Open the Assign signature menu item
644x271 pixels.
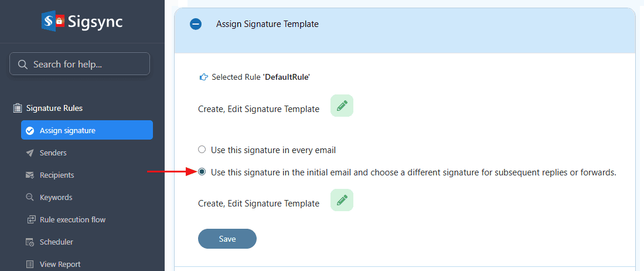coord(67,130)
